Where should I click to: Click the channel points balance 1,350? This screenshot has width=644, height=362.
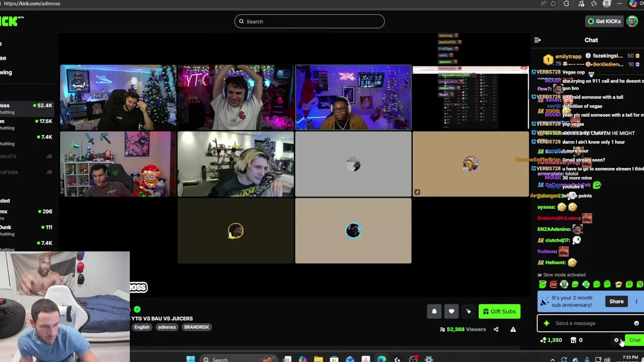[x=551, y=340]
